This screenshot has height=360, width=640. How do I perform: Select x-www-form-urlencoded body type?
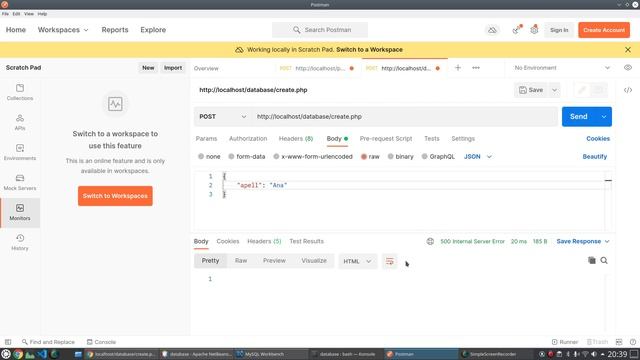coord(313,157)
